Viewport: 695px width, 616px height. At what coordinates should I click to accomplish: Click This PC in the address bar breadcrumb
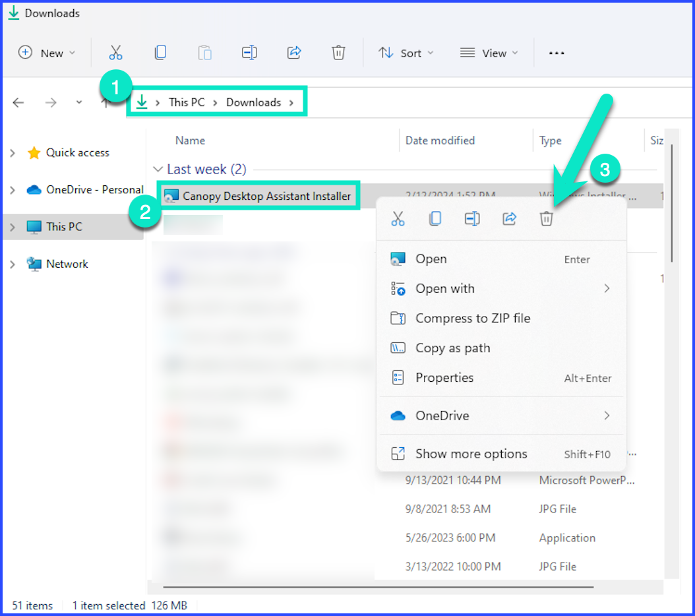pos(187,102)
